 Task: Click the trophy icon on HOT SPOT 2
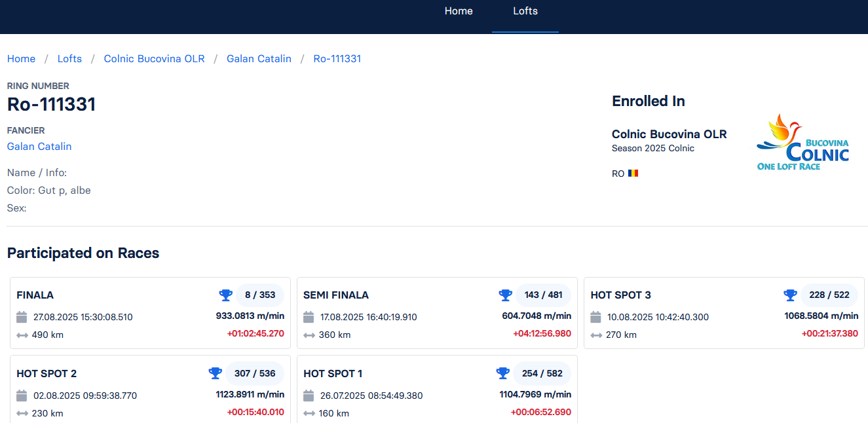click(x=215, y=373)
